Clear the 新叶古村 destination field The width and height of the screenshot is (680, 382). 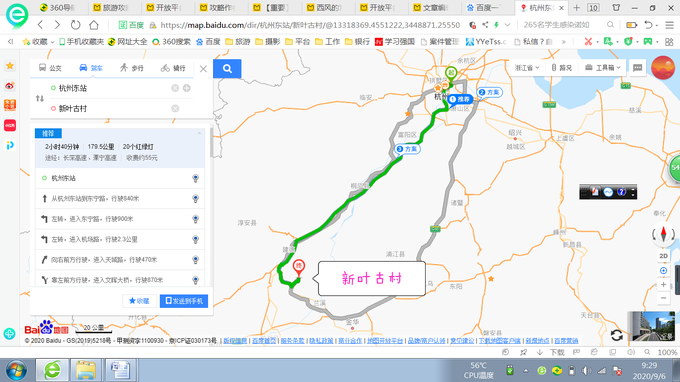175,108
